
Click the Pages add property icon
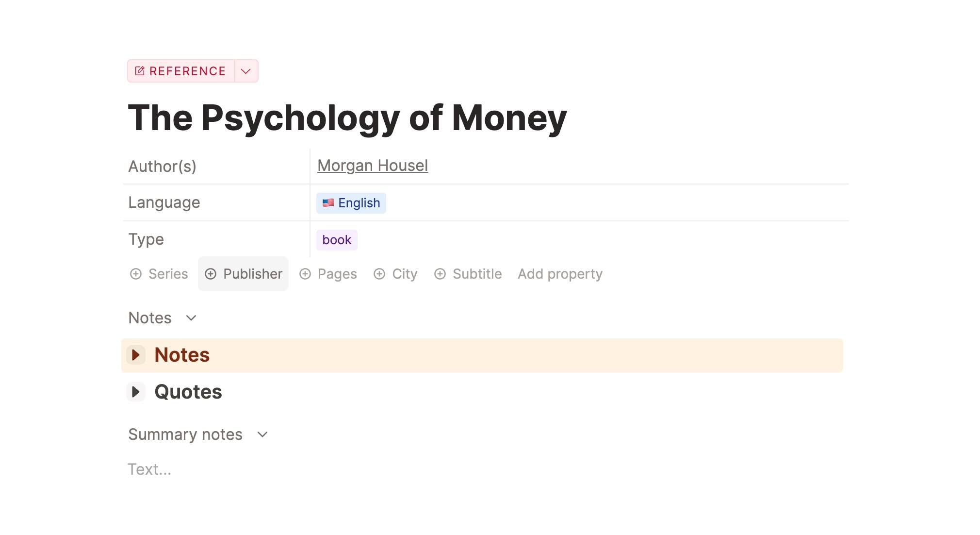(x=305, y=273)
